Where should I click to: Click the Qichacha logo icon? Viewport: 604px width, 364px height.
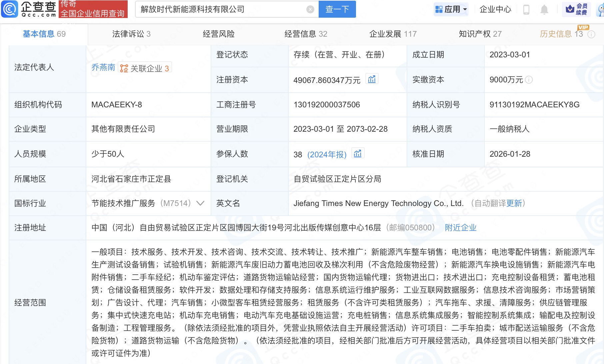tap(10, 9)
